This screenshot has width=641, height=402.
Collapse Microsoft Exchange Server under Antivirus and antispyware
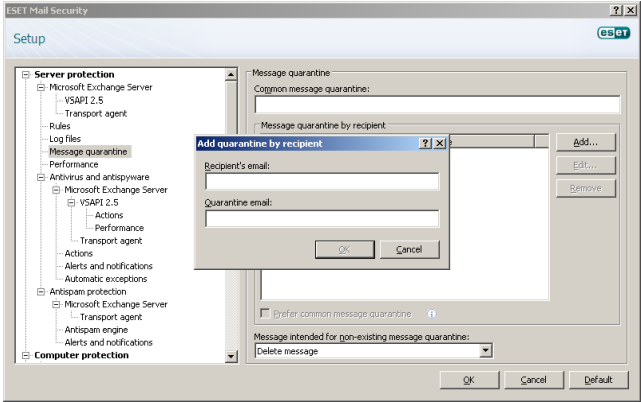click(56, 190)
